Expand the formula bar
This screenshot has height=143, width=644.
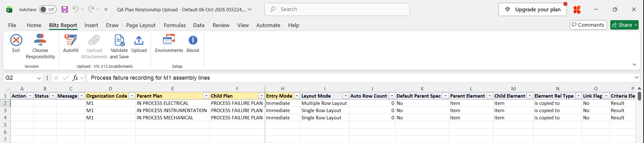tap(636, 77)
